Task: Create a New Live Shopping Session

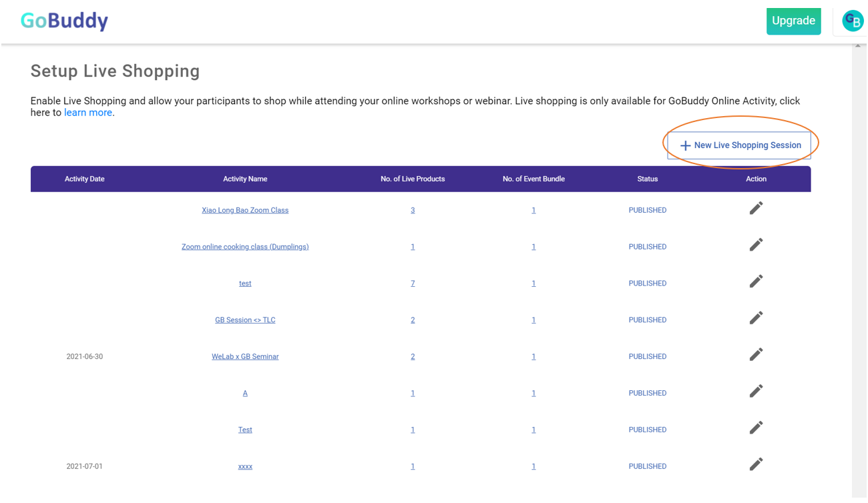Action: coord(739,145)
